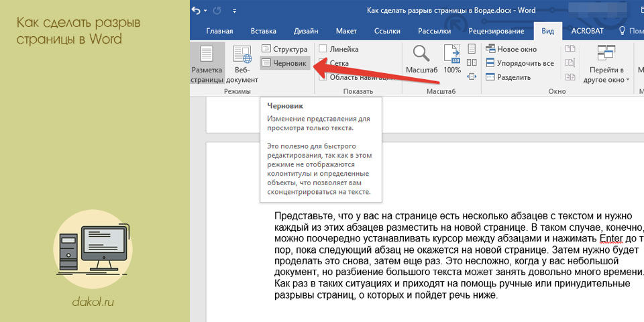The height and width of the screenshot is (322, 644).
Task: Click the greyed Redo icon
Action: pos(218,10)
